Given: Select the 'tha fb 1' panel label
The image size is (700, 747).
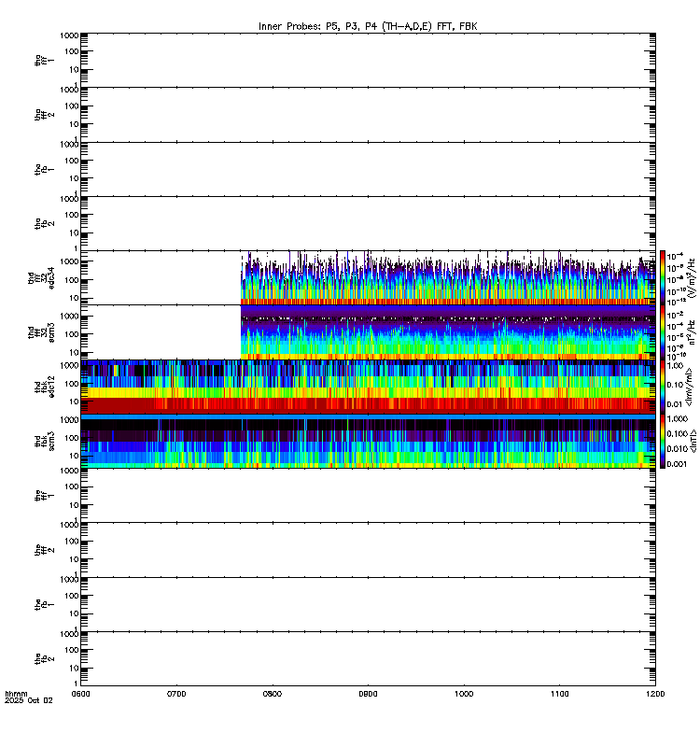Looking at the screenshot, I should coord(44,170).
